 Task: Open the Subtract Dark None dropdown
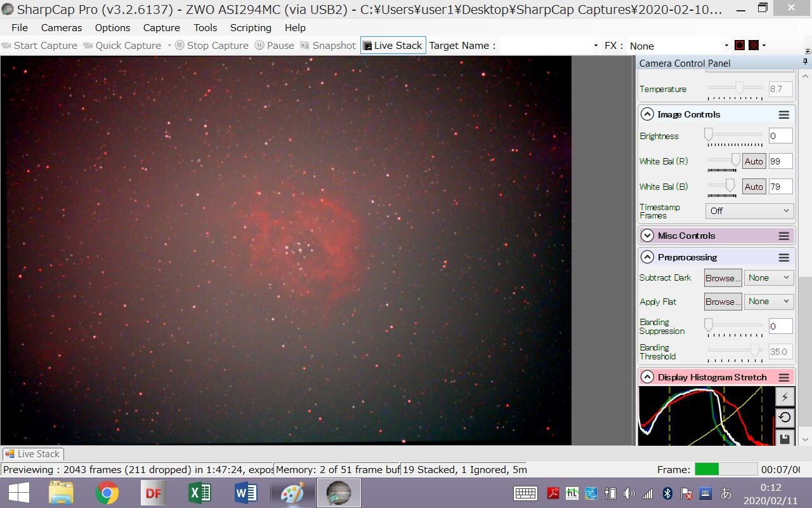[768, 278]
